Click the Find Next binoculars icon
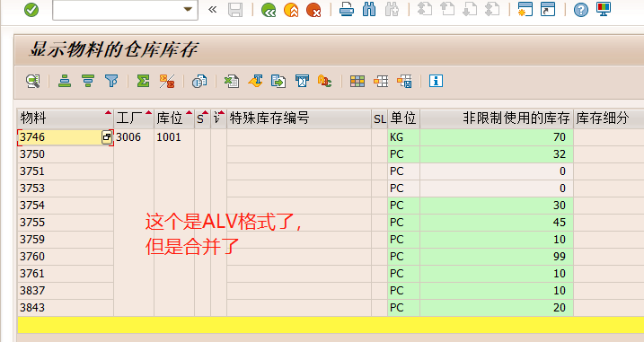The image size is (644, 342). (392, 9)
